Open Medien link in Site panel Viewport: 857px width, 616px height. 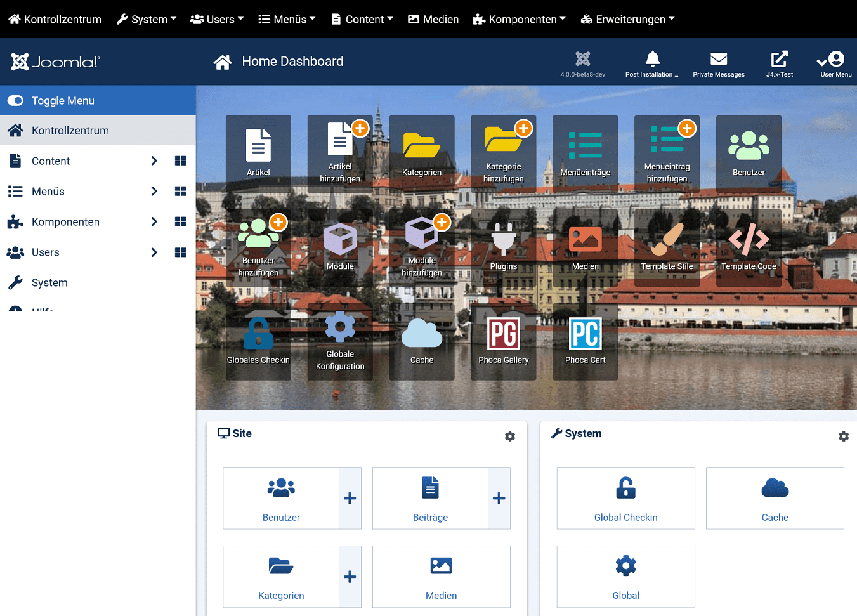[x=442, y=577]
